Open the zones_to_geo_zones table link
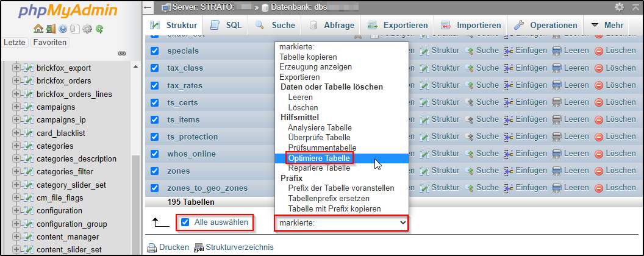 click(207, 188)
